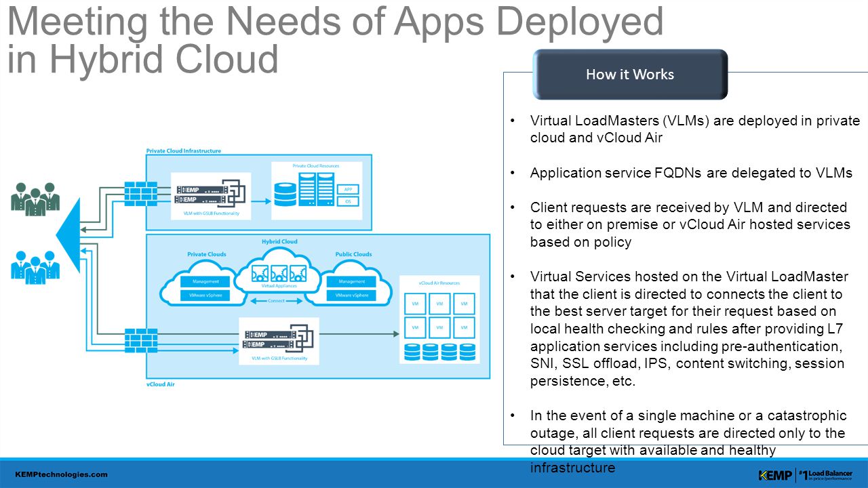Click the vCloud Air label below diagram
The width and height of the screenshot is (868, 488).
[x=161, y=384]
